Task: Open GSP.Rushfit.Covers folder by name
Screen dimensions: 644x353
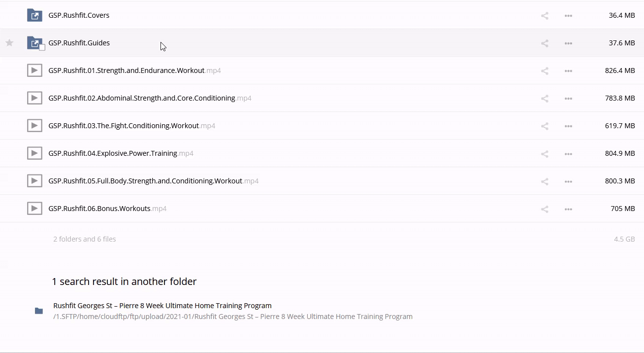Action: (x=79, y=15)
